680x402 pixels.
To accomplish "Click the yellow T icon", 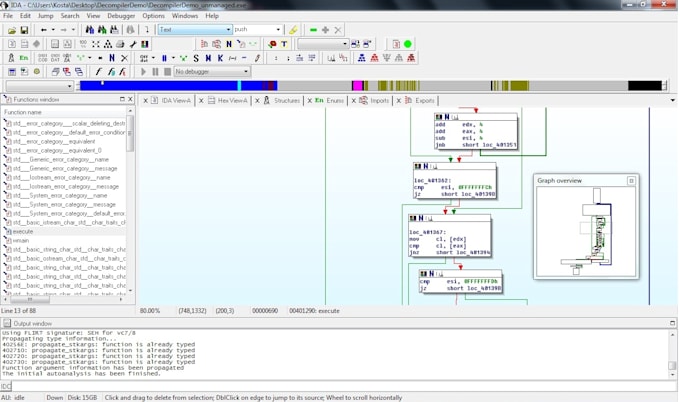I will [x=284, y=44].
